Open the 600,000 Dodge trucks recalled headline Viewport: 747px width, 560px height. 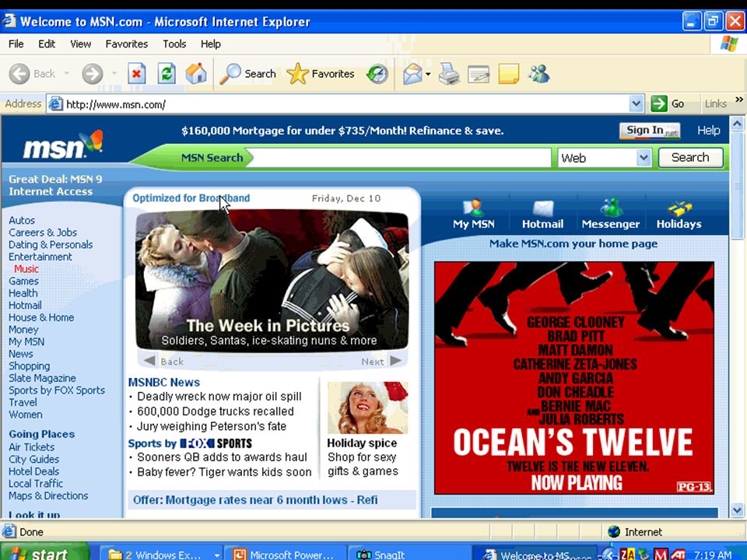tap(216, 411)
